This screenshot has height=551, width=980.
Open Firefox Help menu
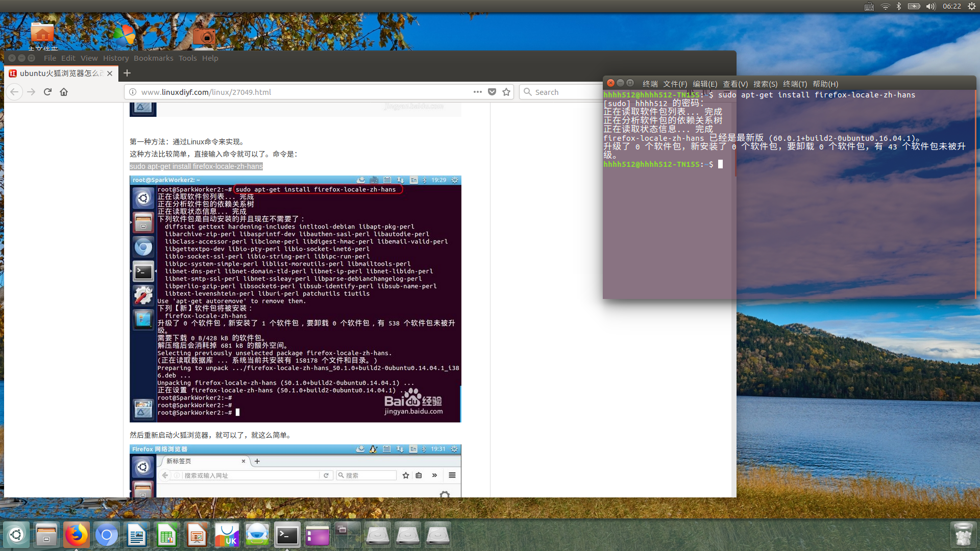click(x=210, y=58)
